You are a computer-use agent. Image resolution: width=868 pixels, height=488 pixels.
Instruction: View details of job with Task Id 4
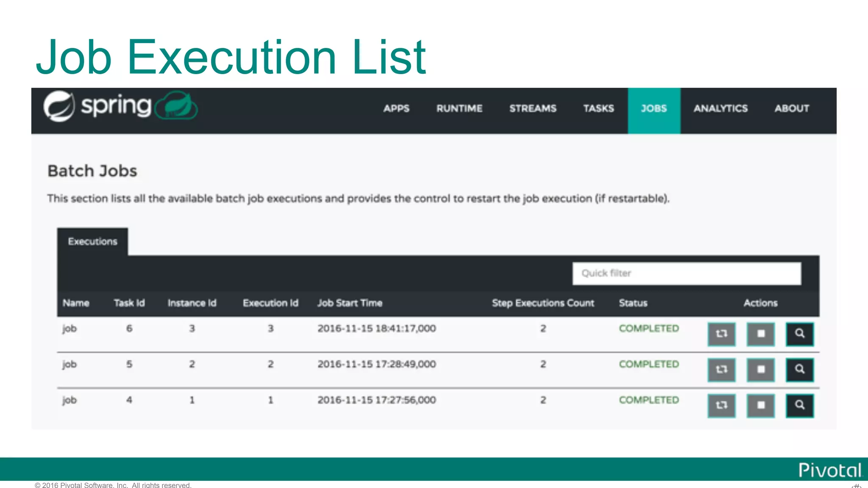click(x=800, y=405)
